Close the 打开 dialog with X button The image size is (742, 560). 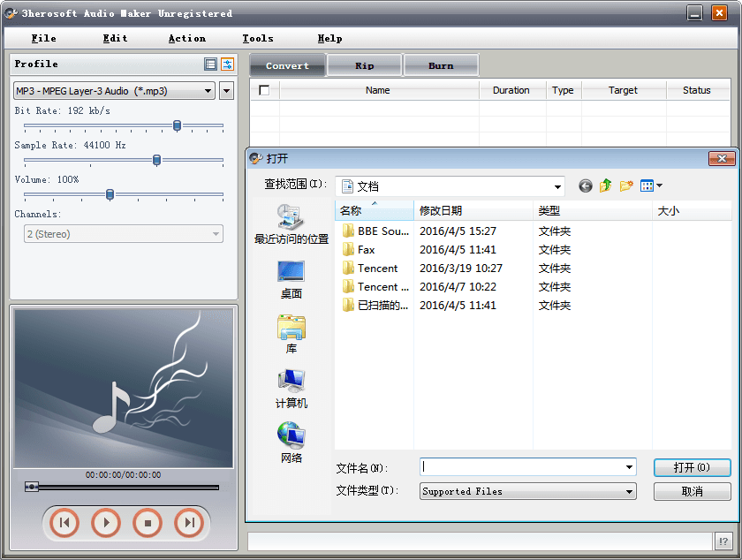(x=722, y=159)
